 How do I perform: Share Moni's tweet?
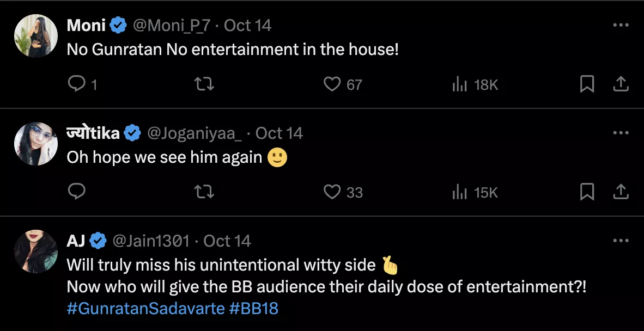[x=621, y=84]
